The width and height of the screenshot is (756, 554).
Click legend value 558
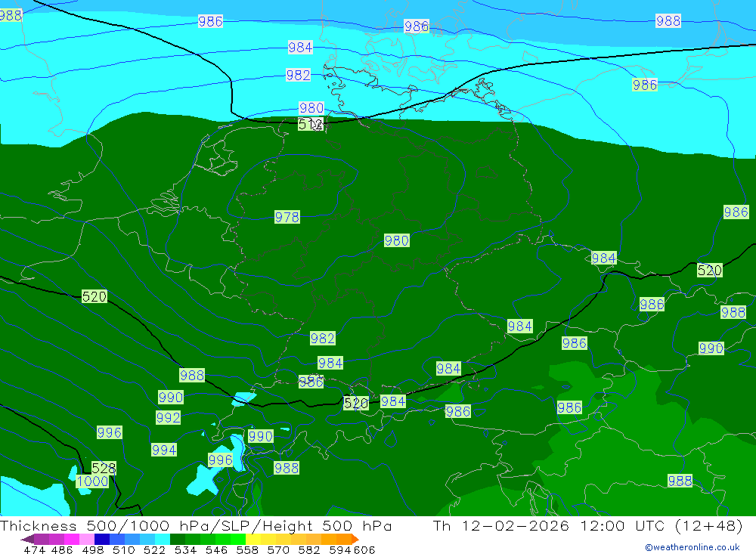247,549
